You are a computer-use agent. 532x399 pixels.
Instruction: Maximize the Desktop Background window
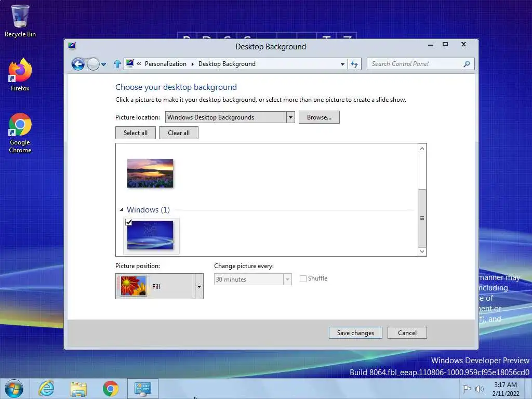click(445, 45)
